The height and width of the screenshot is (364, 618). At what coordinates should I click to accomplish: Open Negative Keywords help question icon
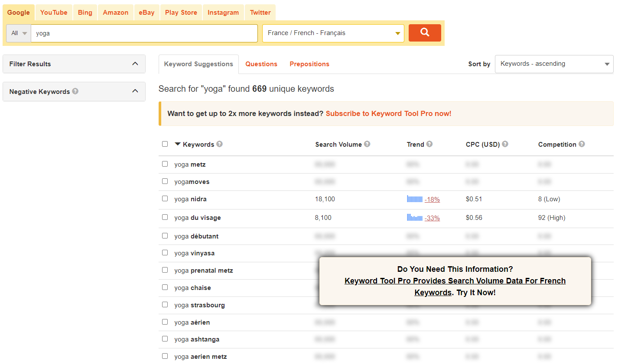click(x=75, y=91)
